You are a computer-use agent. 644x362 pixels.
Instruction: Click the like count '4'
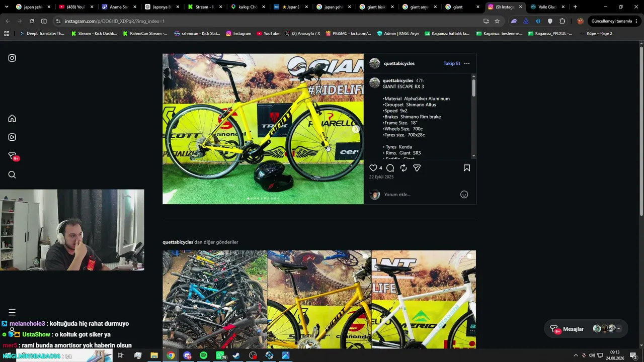tap(380, 168)
